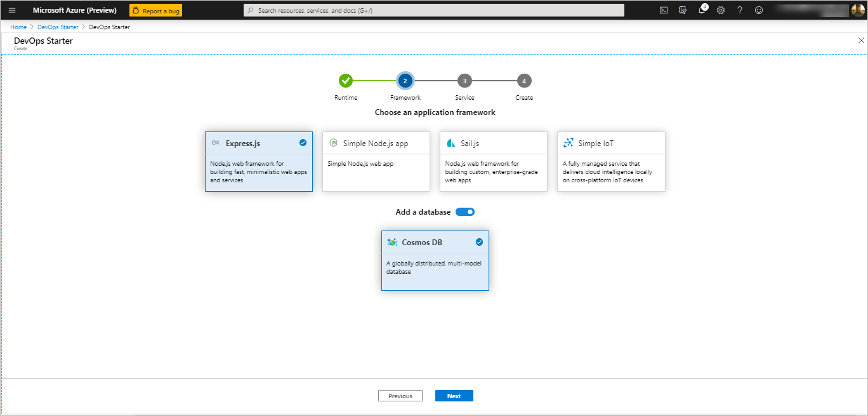Send feedback via the smiley icon
Image resolution: width=868 pixels, height=416 pixels.
759,10
